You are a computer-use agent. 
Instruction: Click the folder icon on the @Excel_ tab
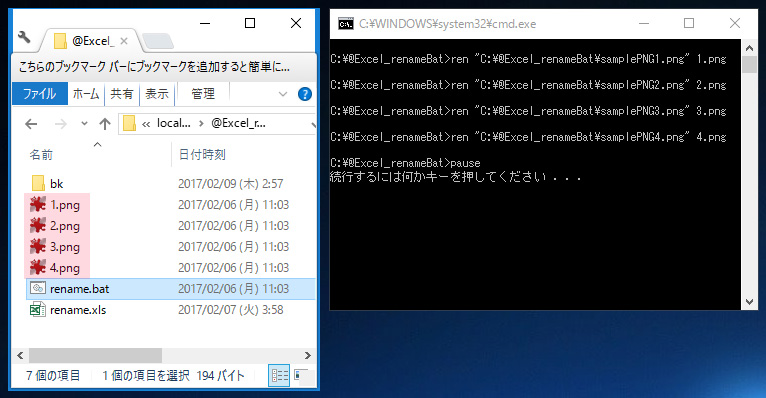point(61,42)
